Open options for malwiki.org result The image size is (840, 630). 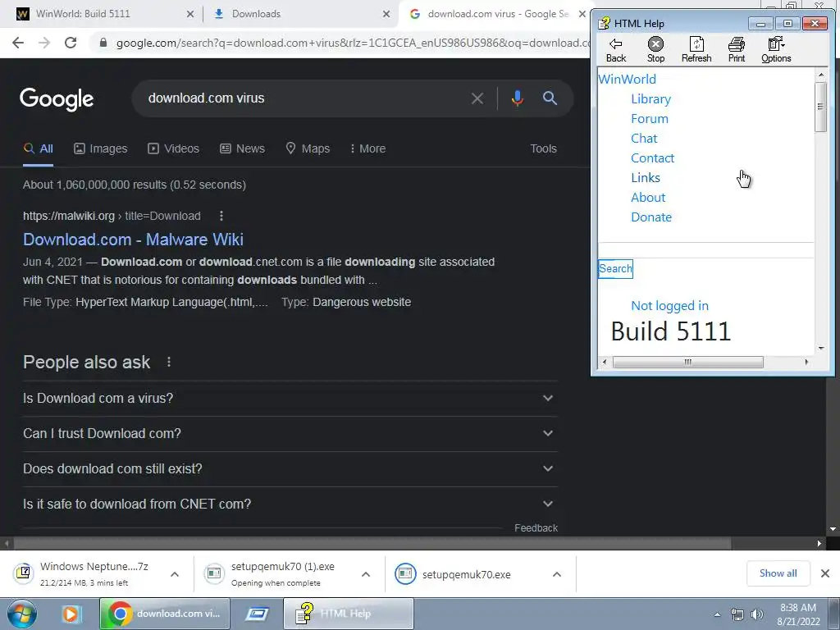(x=221, y=216)
